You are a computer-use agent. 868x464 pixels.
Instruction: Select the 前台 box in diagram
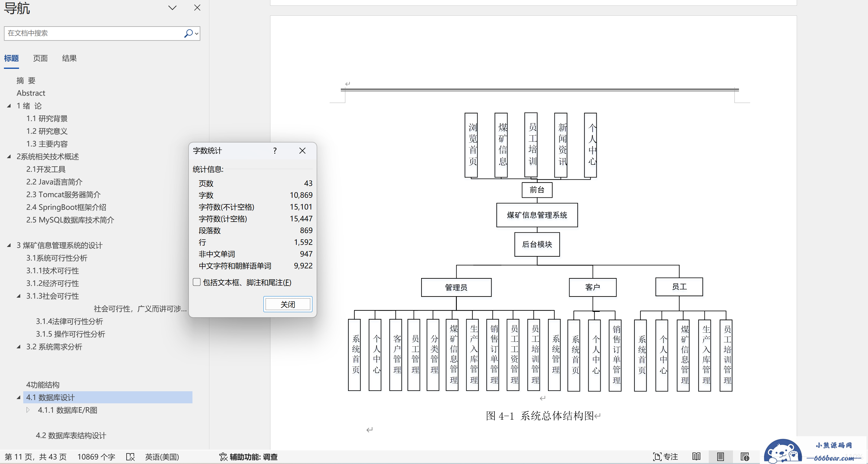coord(537,190)
